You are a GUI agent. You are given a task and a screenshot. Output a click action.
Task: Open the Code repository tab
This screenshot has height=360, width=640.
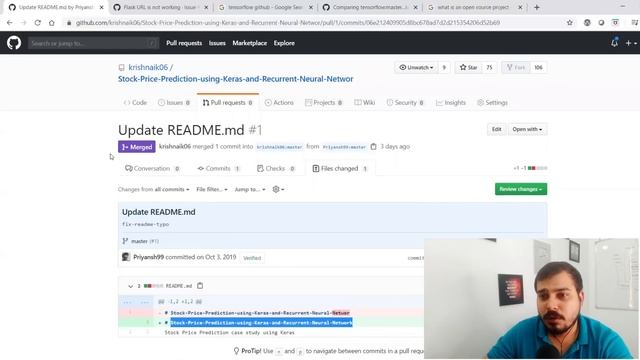[135, 102]
